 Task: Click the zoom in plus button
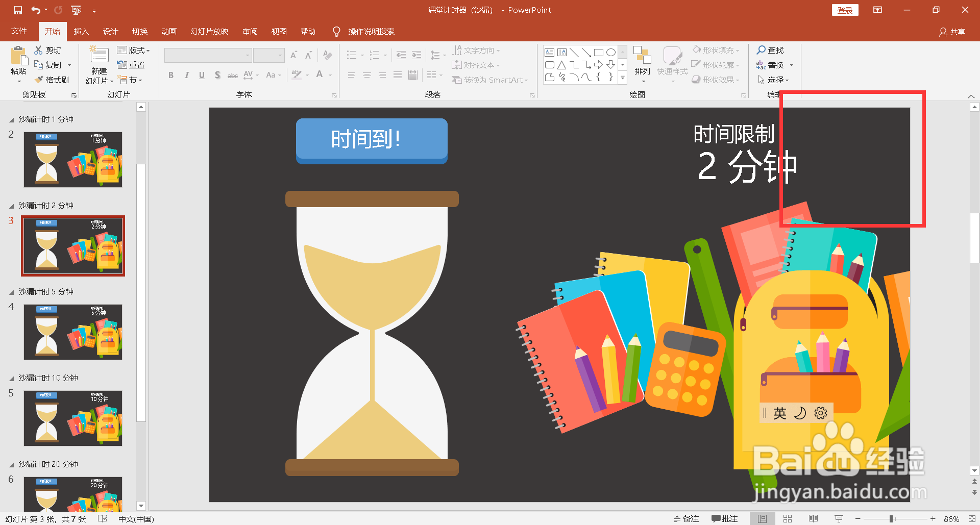[933, 519]
